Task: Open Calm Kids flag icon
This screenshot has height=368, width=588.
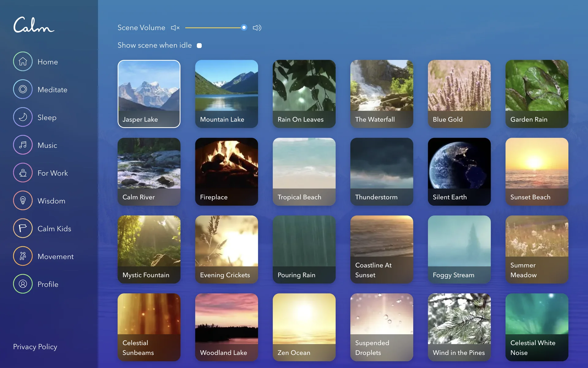Action: (23, 228)
